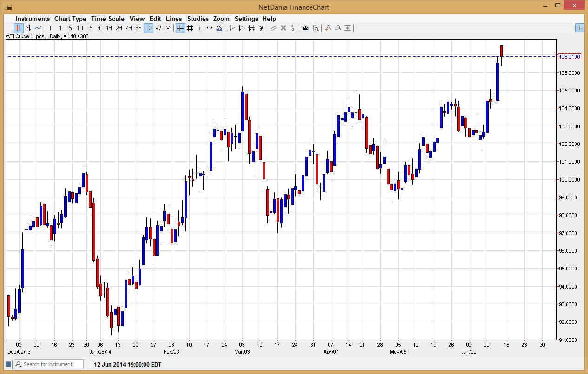Open the Settings menu

pyautogui.click(x=246, y=19)
